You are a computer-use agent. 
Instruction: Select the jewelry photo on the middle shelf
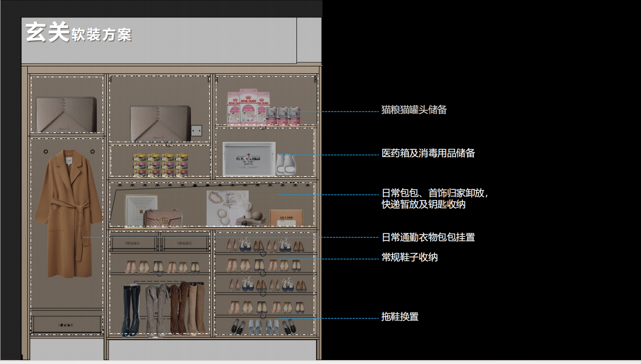227,207
